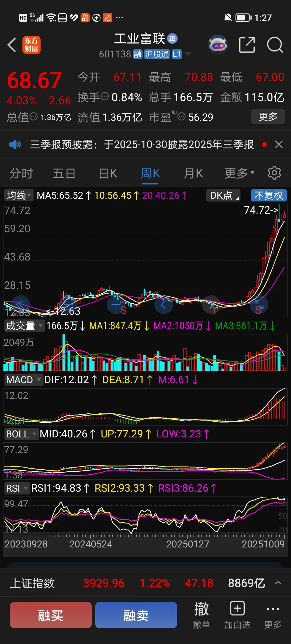This screenshot has width=291, height=644.
Task: Tap the back arrow icon
Action: [x=12, y=45]
